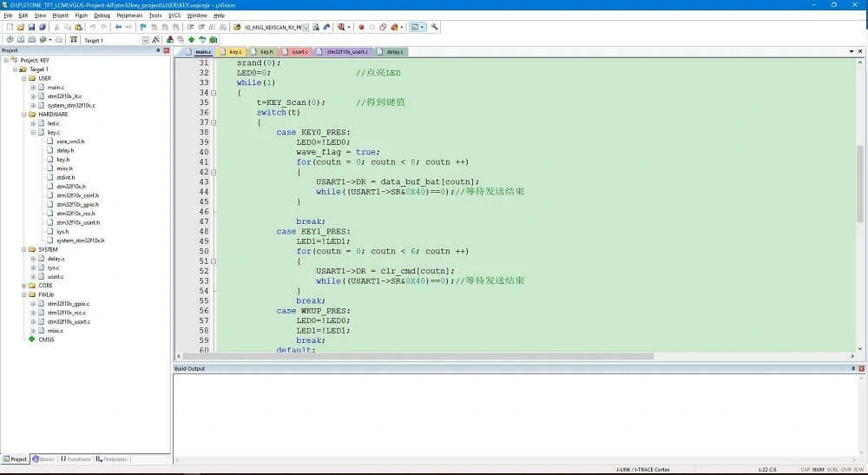This screenshot has height=475, width=868.
Task: Switch to the Templates panel tab
Action: 112,459
